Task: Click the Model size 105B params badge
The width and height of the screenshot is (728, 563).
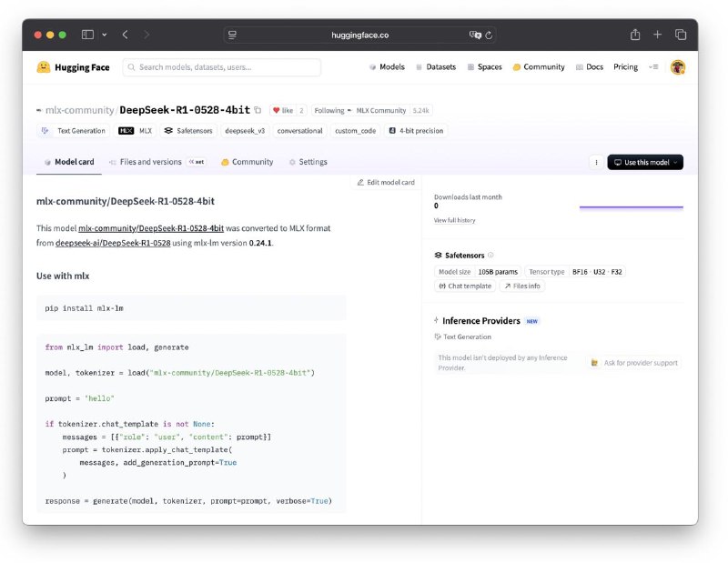Action: click(x=478, y=272)
